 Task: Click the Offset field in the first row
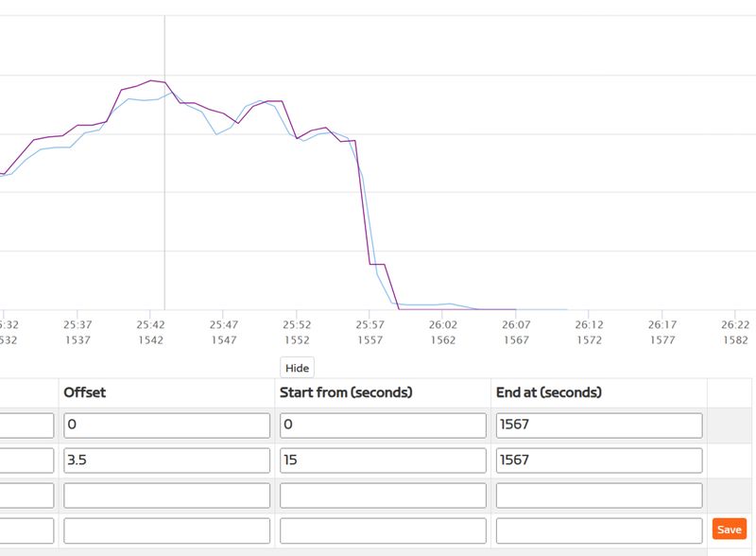coord(166,426)
